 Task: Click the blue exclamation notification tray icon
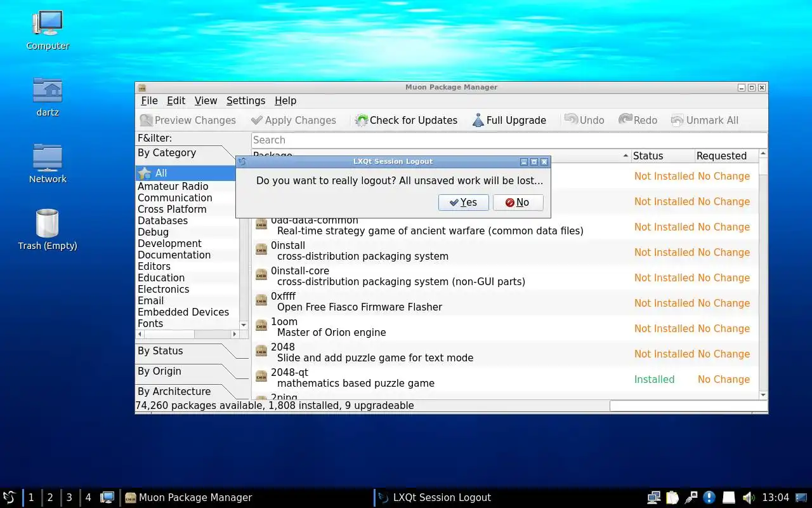[709, 497]
